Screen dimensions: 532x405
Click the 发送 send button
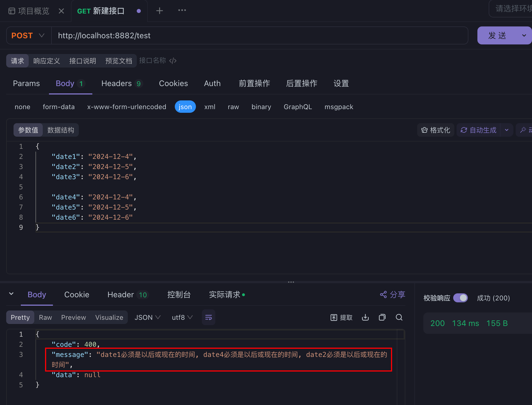(x=497, y=35)
